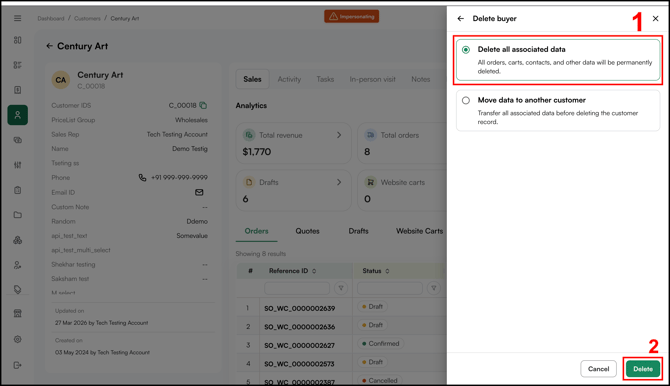Click the logout icon in sidebar
This screenshot has width=670, height=386.
(x=18, y=365)
